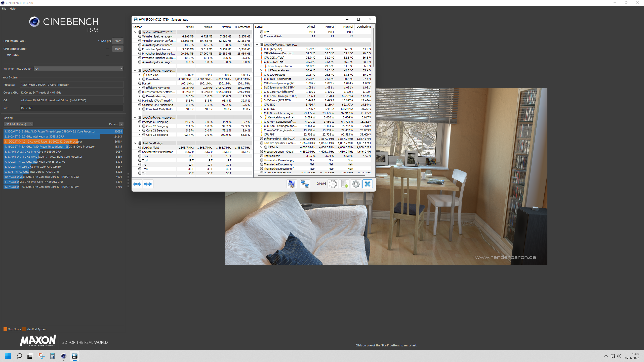644x362 pixels.
Task: Collapse the Speicher-Timings sensor group
Action: (135, 143)
